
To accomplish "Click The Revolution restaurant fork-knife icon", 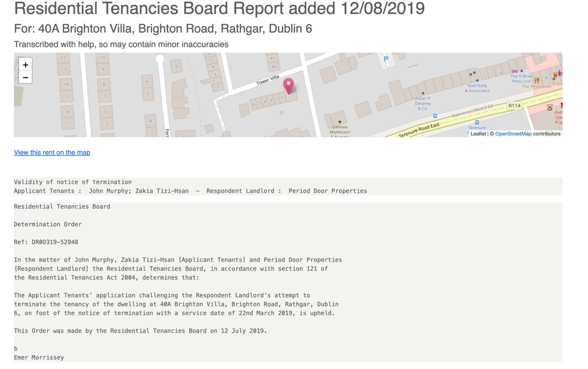I will (x=537, y=81).
